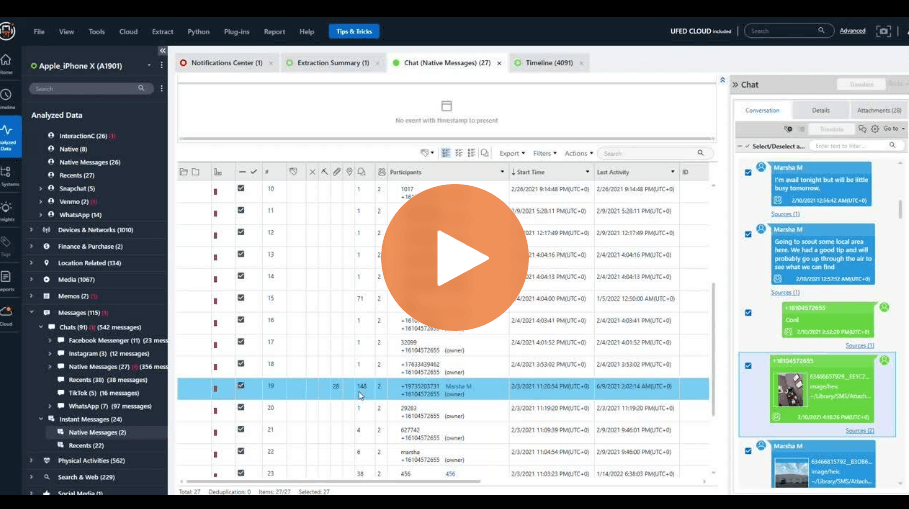
Task: Click the participants people icon column header
Action: 381,172
